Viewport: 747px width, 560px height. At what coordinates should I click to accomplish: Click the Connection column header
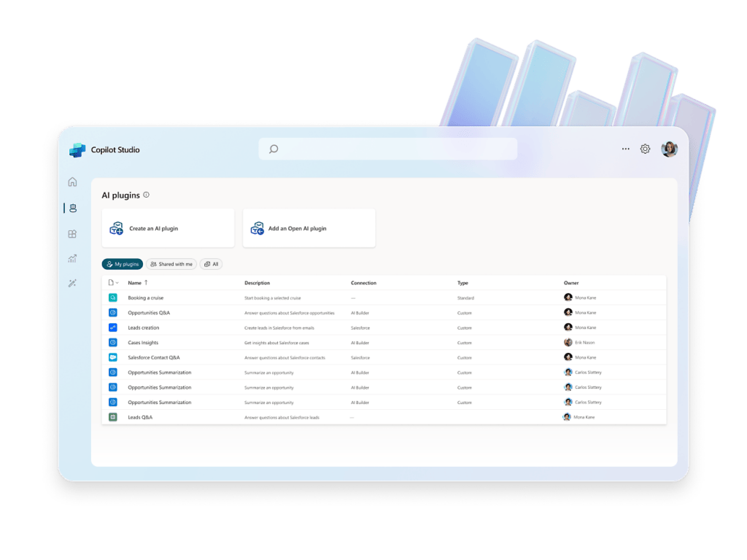pyautogui.click(x=363, y=283)
